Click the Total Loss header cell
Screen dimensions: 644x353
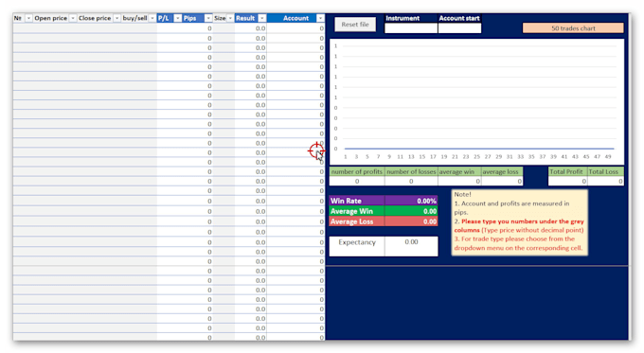(606, 171)
